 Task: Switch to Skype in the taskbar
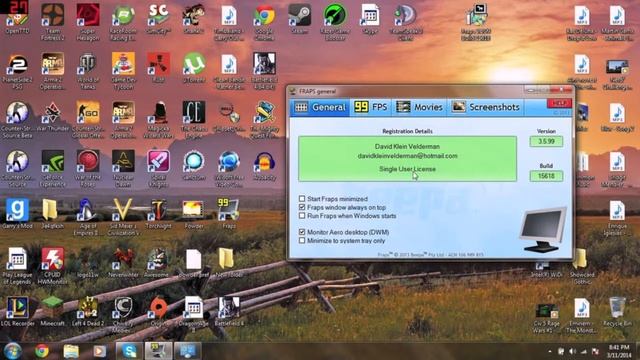pyautogui.click(x=129, y=351)
